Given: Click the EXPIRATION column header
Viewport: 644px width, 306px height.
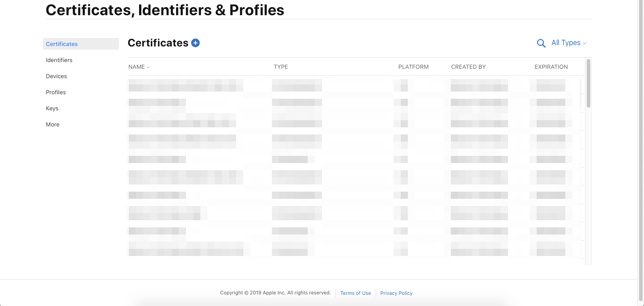Looking at the screenshot, I should click(551, 67).
